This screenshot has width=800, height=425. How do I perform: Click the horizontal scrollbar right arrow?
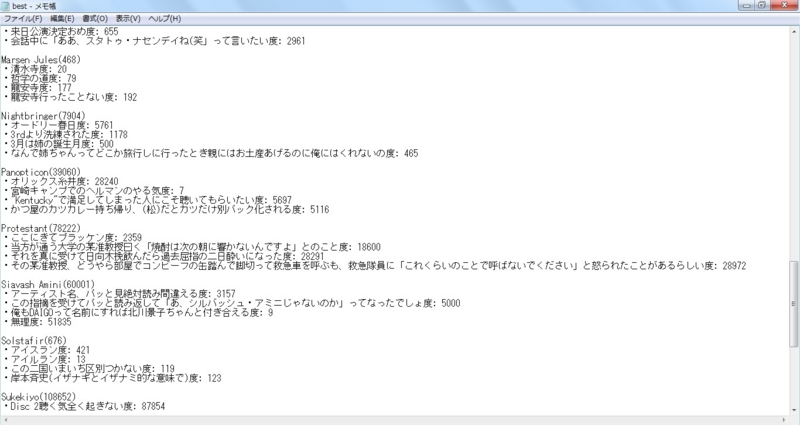785,420
